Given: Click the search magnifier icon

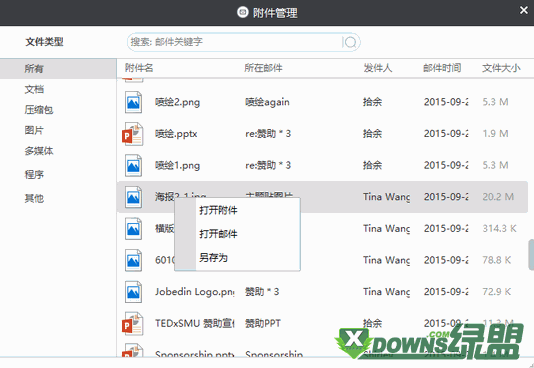Looking at the screenshot, I should click(349, 42).
